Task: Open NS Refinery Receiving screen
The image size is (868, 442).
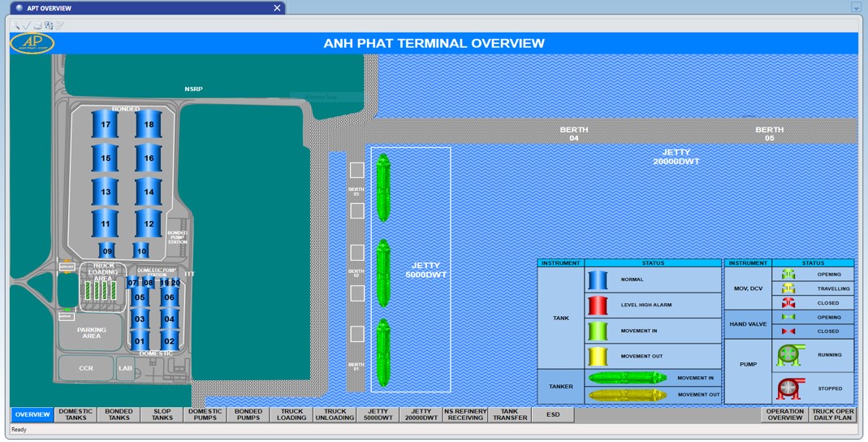Action: point(465,415)
